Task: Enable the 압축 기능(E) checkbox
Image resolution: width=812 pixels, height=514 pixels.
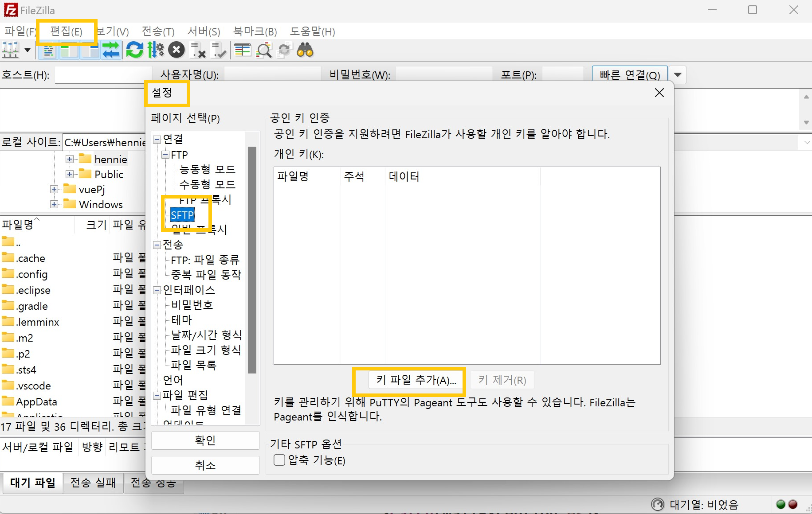Action: [279, 460]
